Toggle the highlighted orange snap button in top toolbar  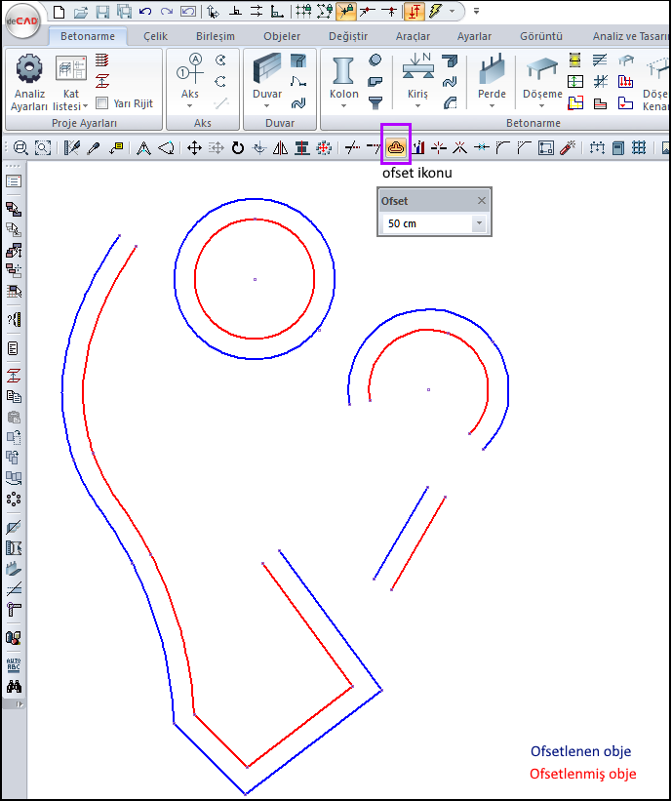click(414, 12)
